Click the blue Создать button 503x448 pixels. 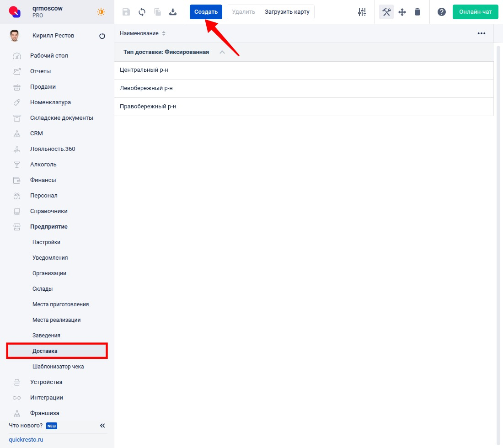tap(206, 12)
